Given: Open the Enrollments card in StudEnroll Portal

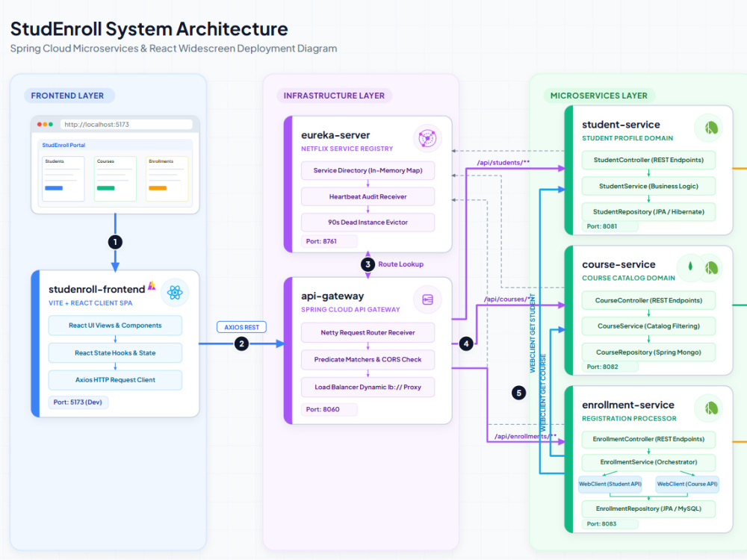Looking at the screenshot, I should [167, 178].
